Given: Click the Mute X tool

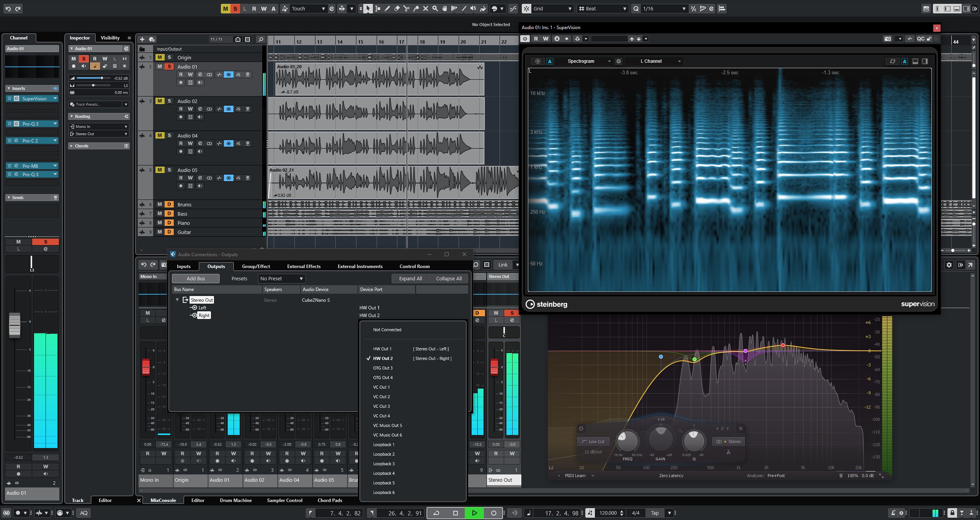Looking at the screenshot, I should tap(425, 8).
